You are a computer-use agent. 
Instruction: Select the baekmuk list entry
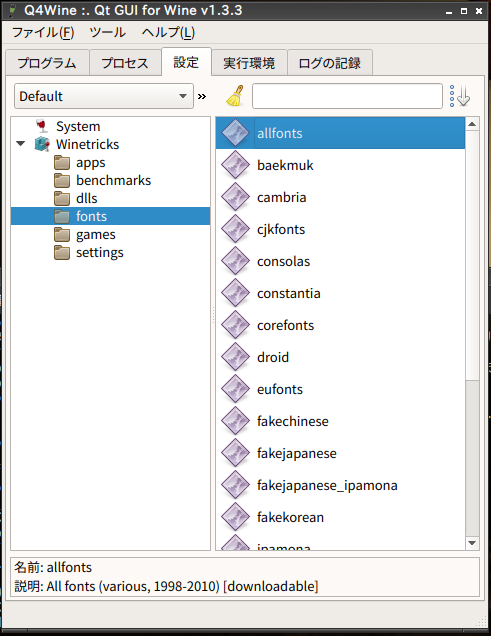pyautogui.click(x=341, y=165)
